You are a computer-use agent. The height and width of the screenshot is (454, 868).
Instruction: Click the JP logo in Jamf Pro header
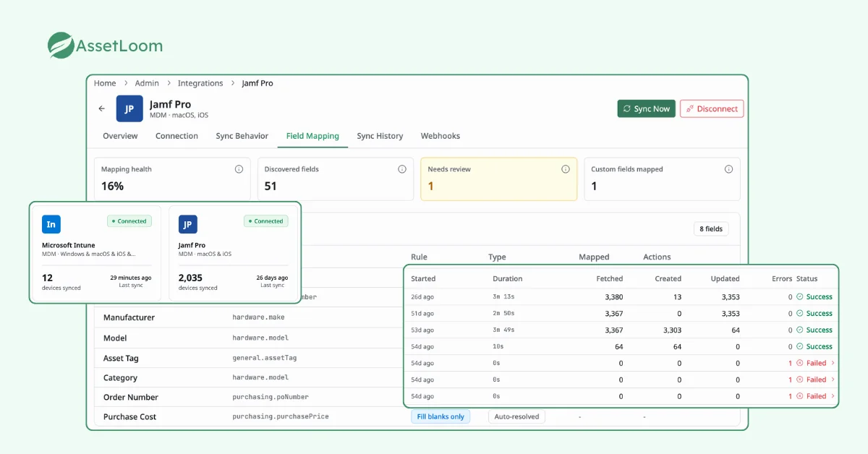point(129,109)
